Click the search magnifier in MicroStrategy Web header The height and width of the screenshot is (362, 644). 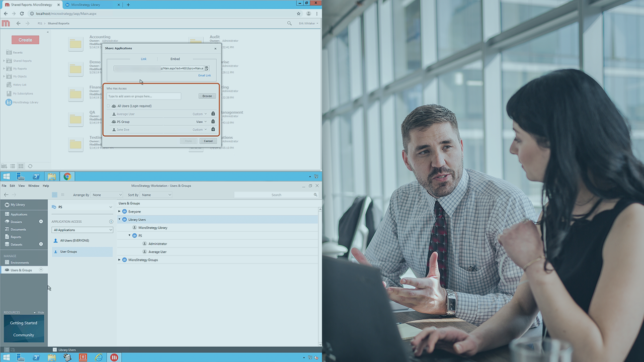(x=289, y=23)
